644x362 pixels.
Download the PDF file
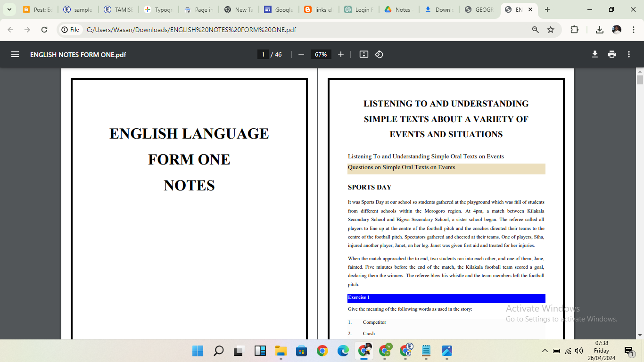[x=595, y=54]
